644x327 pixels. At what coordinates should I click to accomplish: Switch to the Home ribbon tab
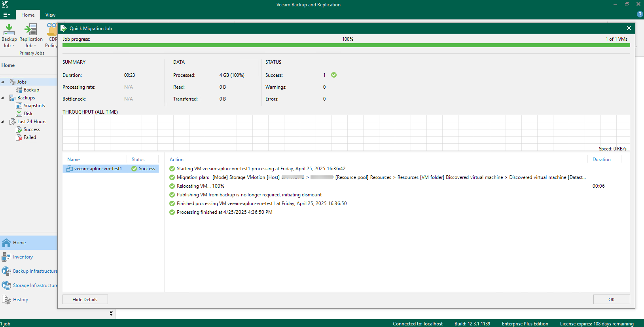point(28,15)
